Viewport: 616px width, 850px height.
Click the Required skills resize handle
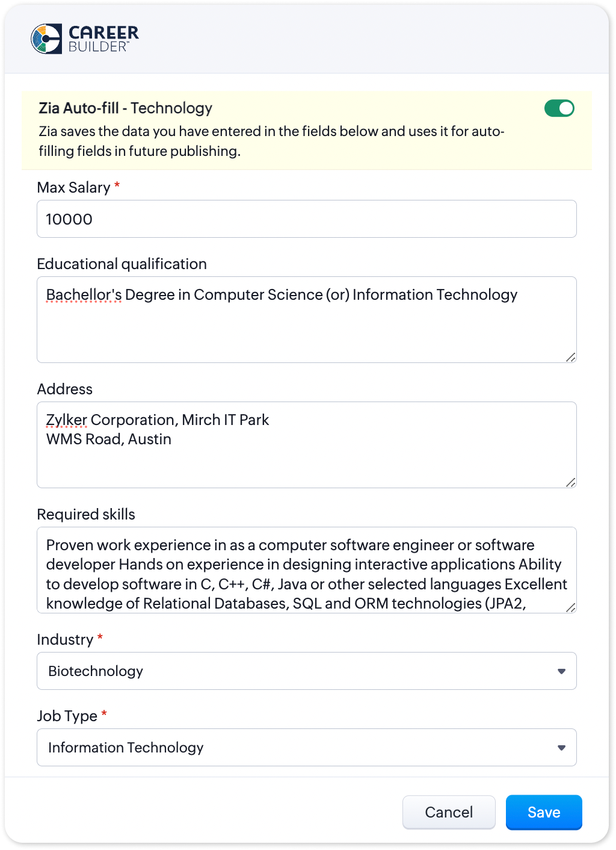[x=570, y=607]
